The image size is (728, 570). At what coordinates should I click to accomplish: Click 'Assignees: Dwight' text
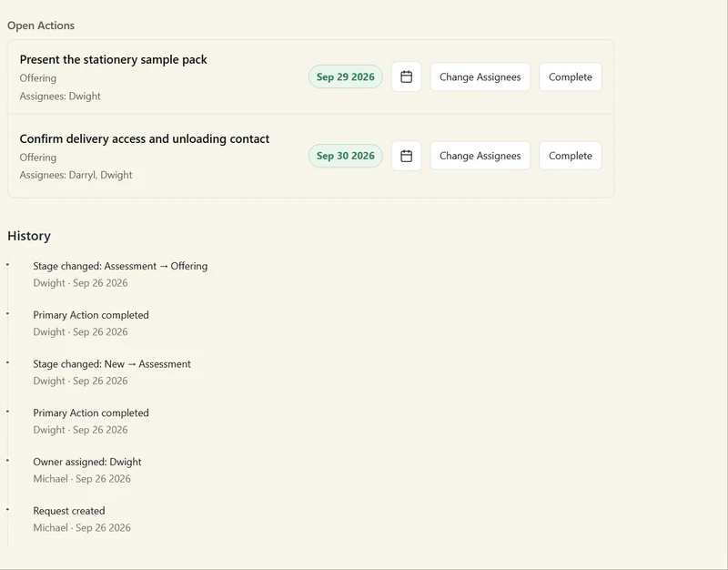[x=60, y=97]
